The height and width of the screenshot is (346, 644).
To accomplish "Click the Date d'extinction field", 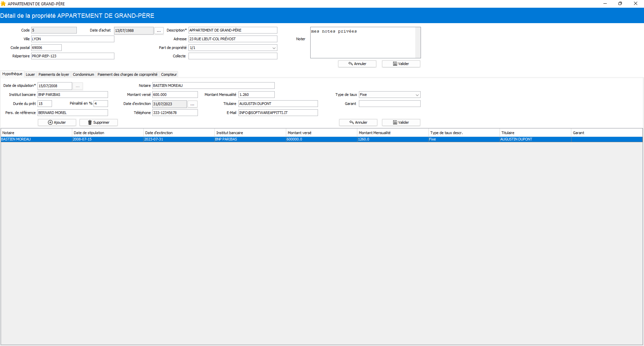I will tap(169, 104).
